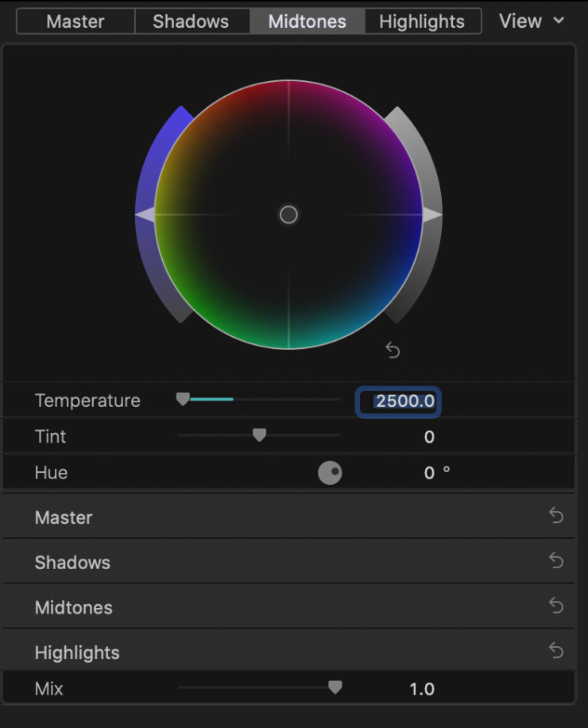Image resolution: width=588 pixels, height=728 pixels.
Task: Click the Shadows row reset arrow
Action: [556, 562]
